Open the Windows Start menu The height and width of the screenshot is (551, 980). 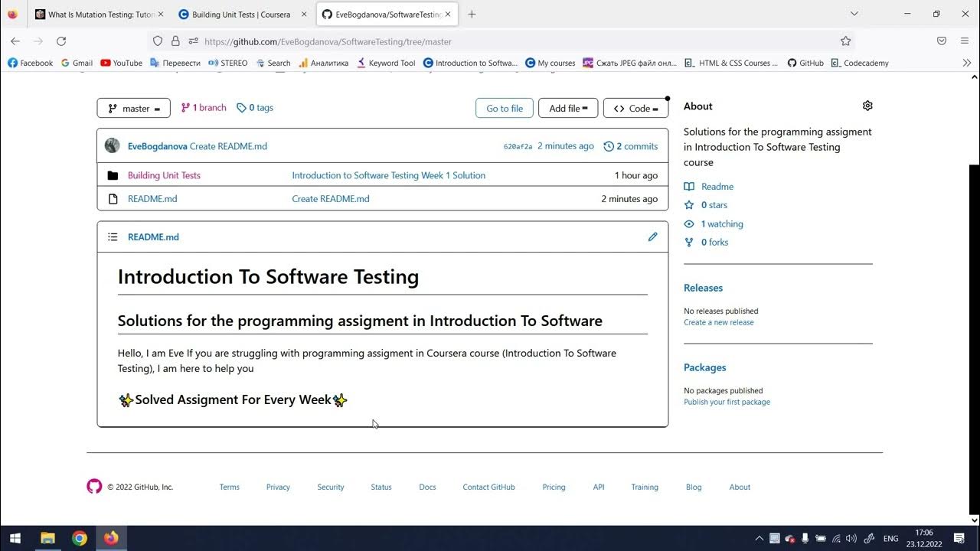click(x=15, y=538)
